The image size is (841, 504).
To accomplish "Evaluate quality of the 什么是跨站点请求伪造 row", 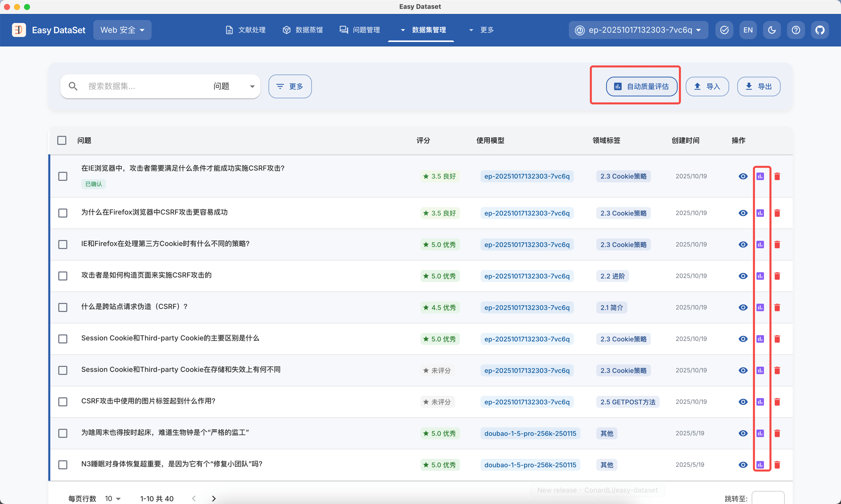I will tap(760, 307).
